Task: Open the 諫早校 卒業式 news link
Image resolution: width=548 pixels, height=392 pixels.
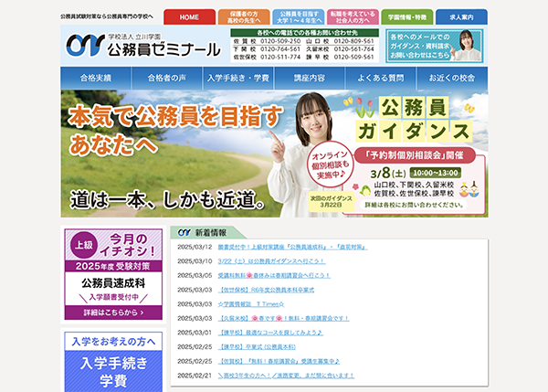Action: (x=257, y=347)
